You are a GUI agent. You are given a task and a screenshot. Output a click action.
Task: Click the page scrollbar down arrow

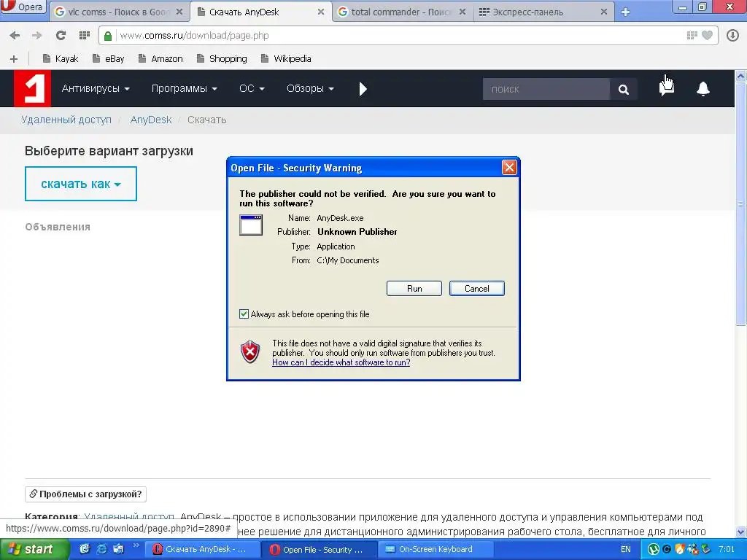click(740, 532)
